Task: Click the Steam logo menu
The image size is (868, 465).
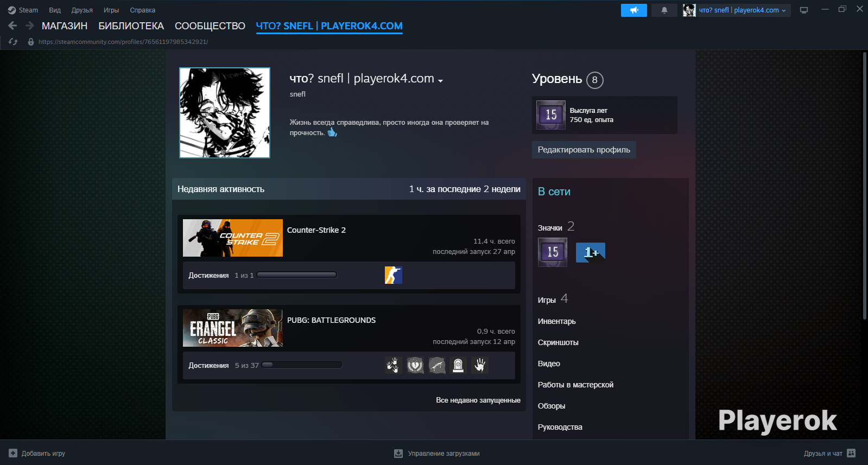Action: click(x=12, y=10)
